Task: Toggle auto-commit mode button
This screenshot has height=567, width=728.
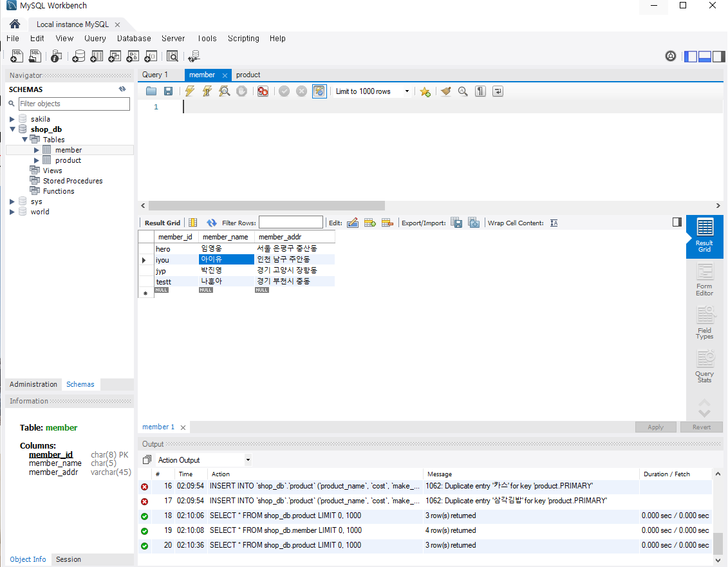Action: pyautogui.click(x=319, y=91)
